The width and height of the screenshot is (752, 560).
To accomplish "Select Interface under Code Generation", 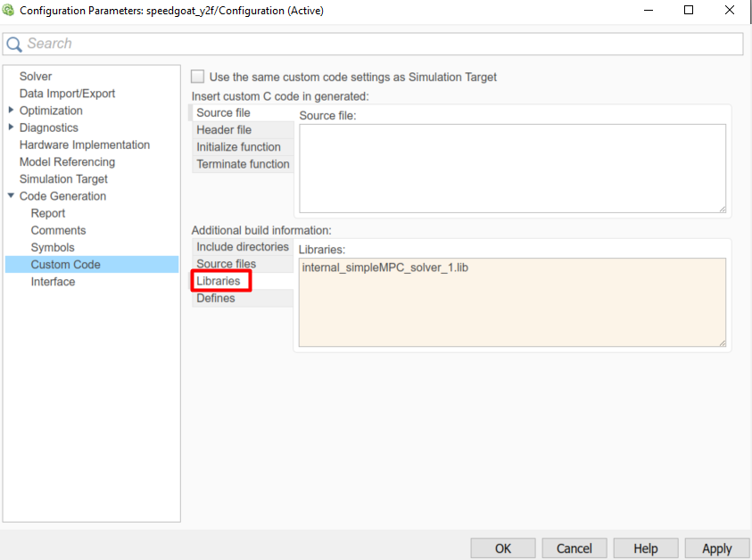I will tap(53, 282).
